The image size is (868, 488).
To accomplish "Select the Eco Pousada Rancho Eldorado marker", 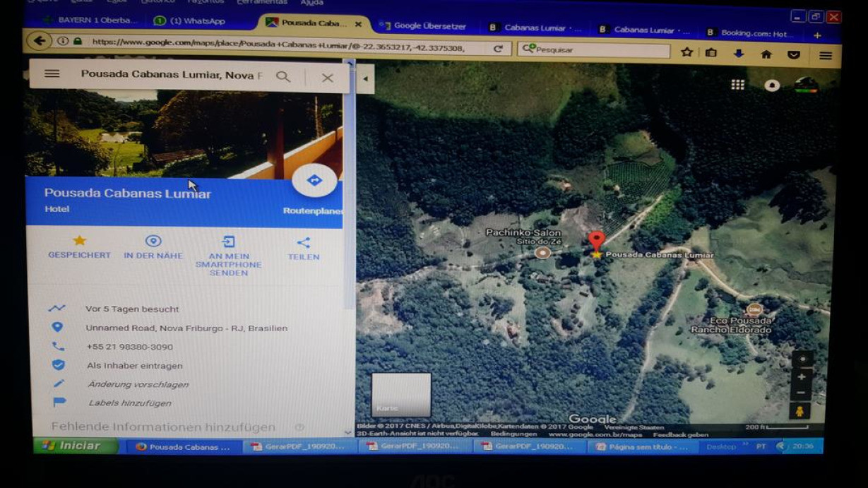I will 754,309.
